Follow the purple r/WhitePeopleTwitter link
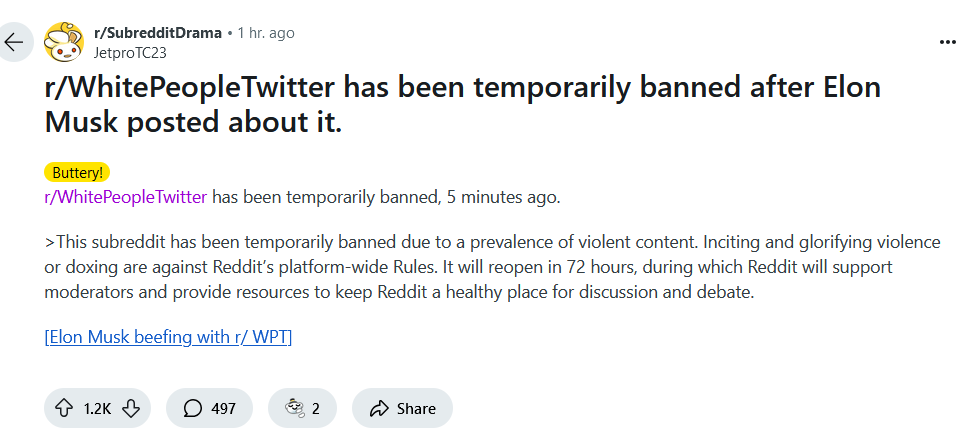 [126, 197]
